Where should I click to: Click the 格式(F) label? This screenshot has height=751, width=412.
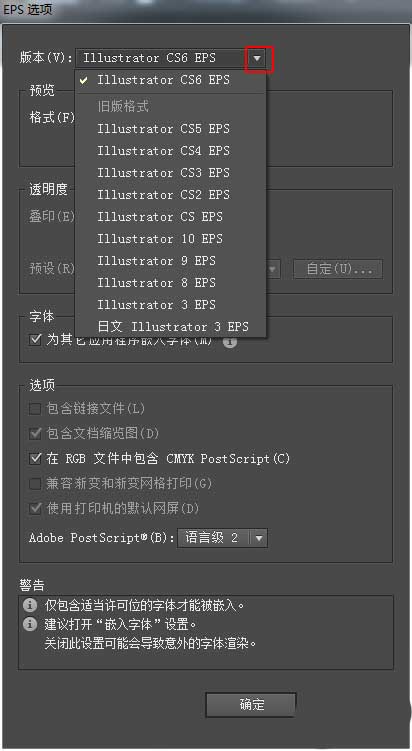pos(52,117)
